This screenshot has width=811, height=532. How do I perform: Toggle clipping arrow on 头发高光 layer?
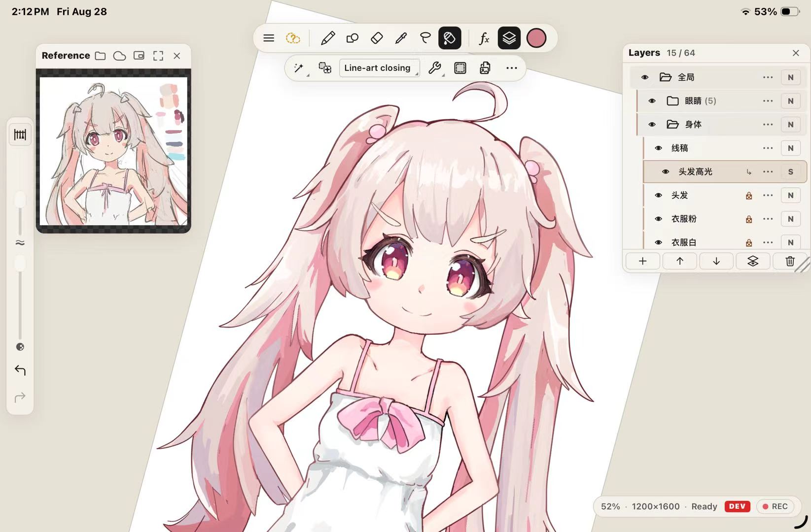coord(749,172)
